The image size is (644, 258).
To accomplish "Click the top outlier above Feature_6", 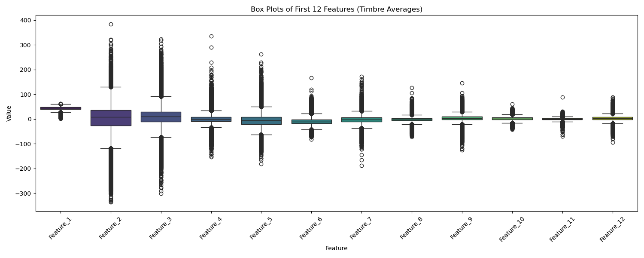I will pos(311,78).
